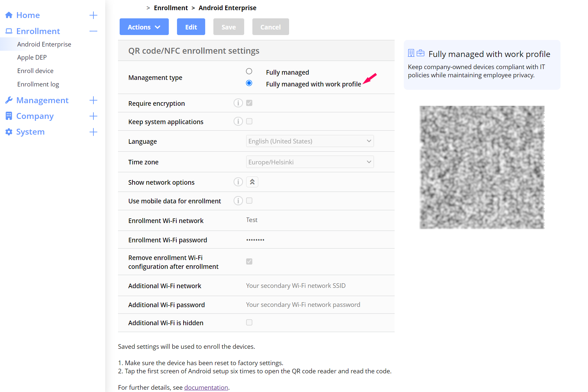
Task: Click Enrollment in the breadcrumb
Action: click(x=171, y=8)
